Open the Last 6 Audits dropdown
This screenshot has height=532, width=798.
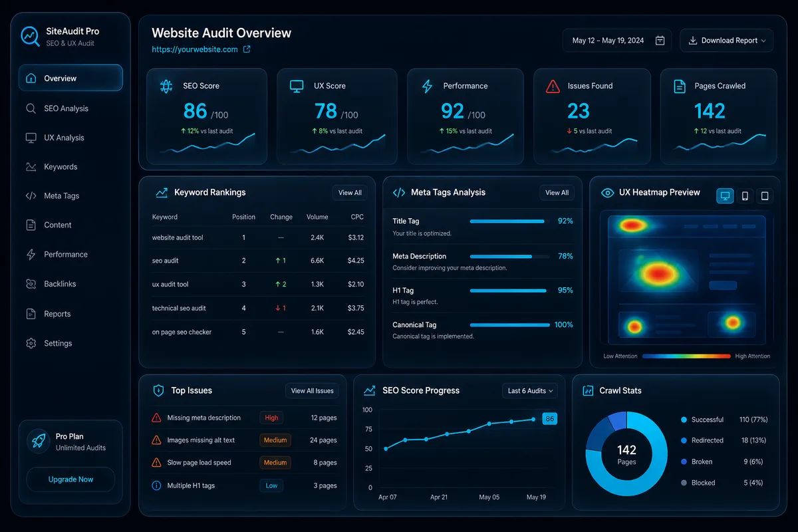(x=531, y=391)
